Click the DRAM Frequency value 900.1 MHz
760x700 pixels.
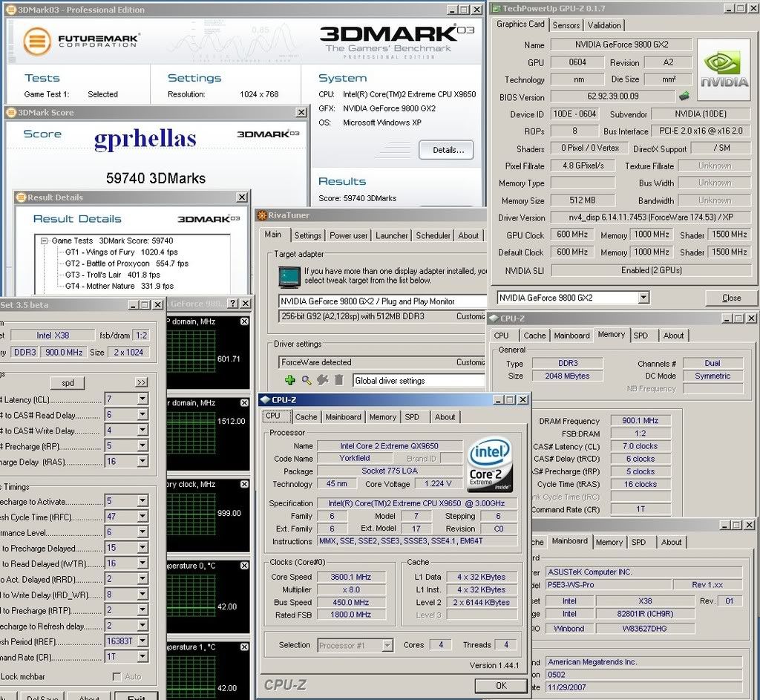tap(641, 420)
